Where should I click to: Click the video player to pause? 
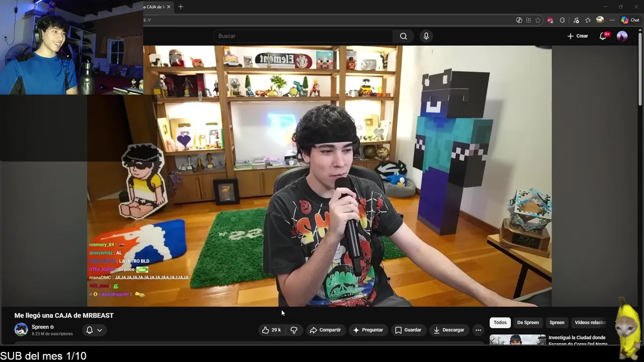tap(319, 176)
